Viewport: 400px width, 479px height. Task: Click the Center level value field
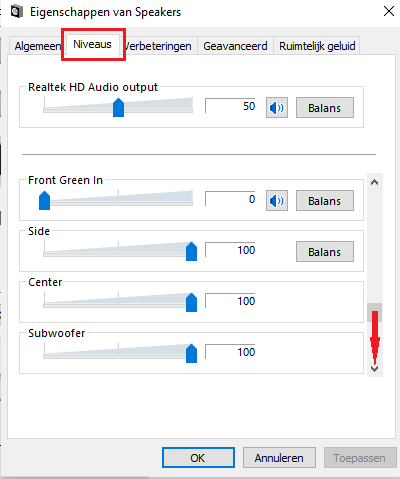point(230,301)
